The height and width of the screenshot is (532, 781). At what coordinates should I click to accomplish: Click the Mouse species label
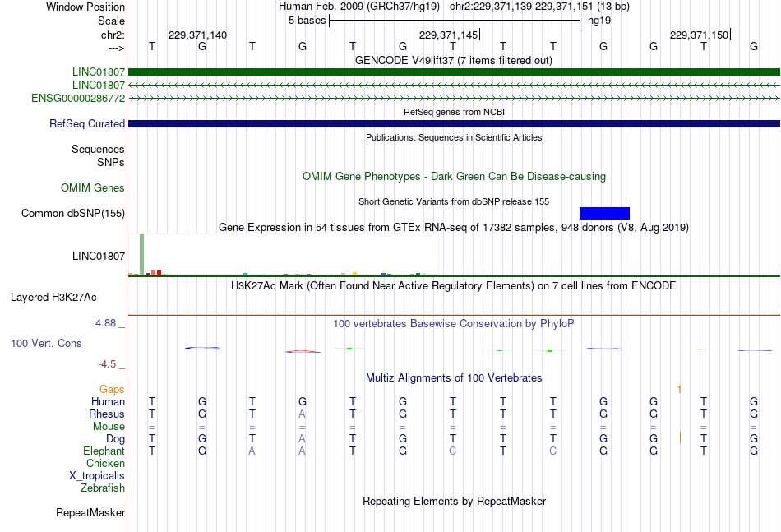[109, 427]
